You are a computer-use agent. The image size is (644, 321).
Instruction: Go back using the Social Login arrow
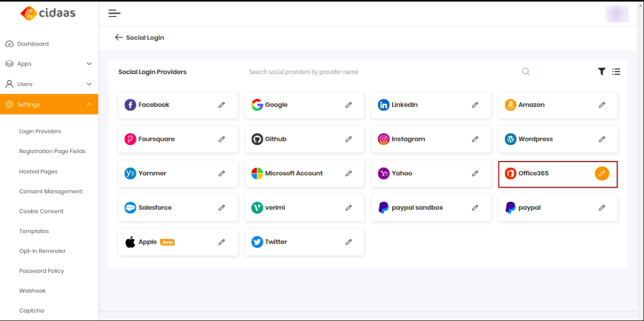[119, 37]
